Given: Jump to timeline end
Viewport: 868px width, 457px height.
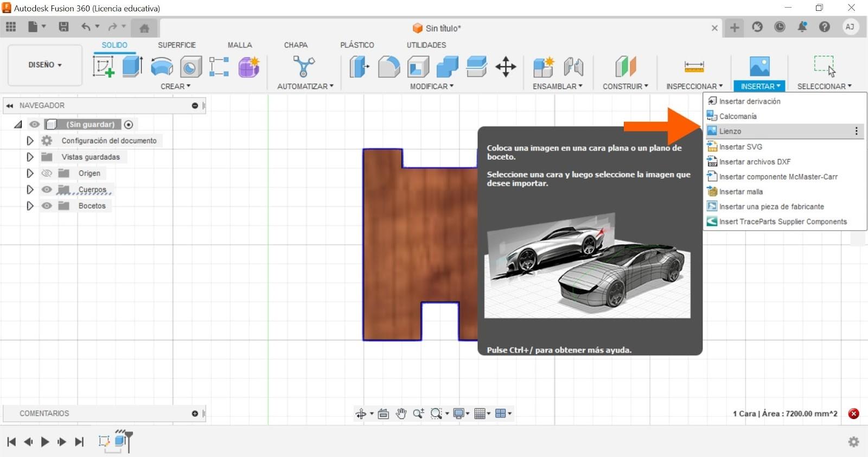Looking at the screenshot, I should pos(79,442).
